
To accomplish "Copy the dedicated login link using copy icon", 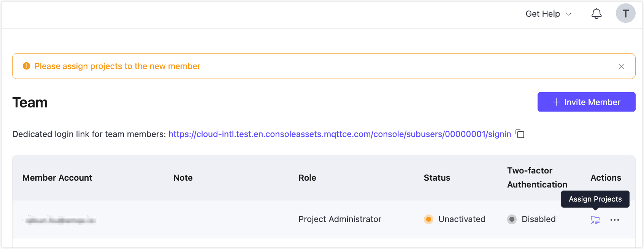I will coord(520,134).
